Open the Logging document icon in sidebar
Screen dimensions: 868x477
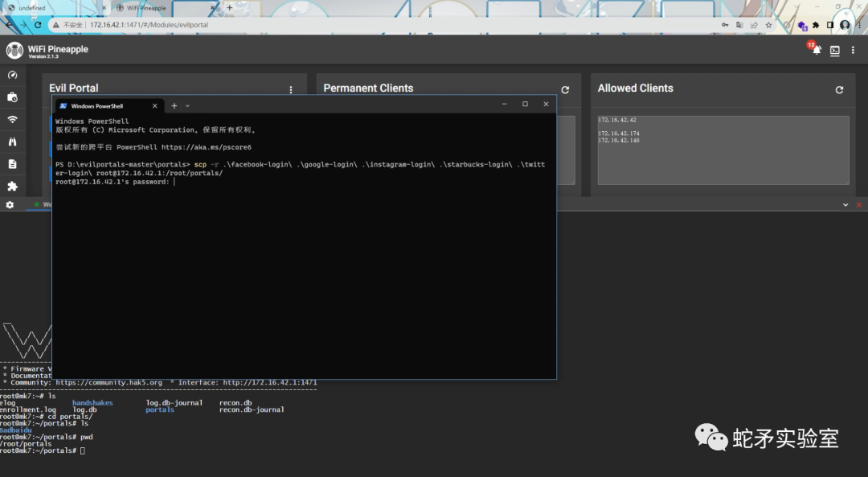[x=12, y=164]
